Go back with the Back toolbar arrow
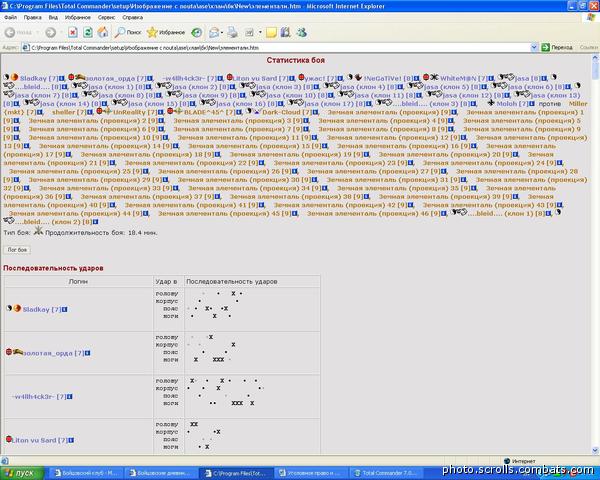Screen dimensions: 600x480 click(x=10, y=33)
